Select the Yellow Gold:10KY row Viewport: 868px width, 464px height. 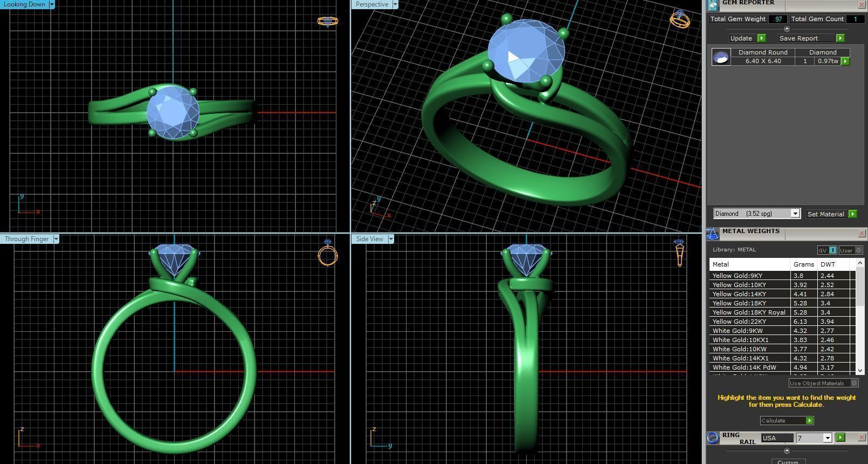coord(782,285)
